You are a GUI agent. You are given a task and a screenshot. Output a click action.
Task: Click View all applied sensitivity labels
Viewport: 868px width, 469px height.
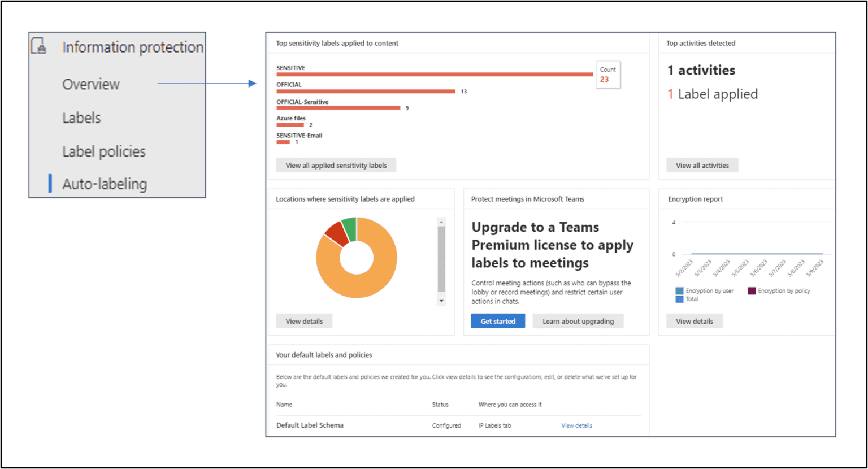click(336, 165)
